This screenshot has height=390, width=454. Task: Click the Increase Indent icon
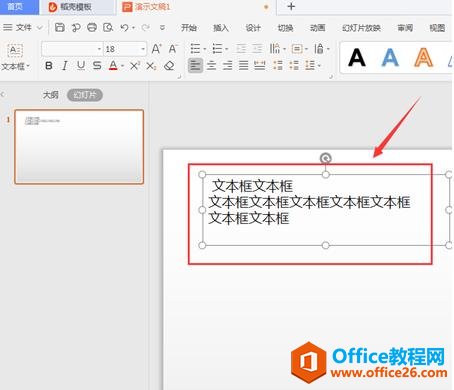click(x=257, y=49)
